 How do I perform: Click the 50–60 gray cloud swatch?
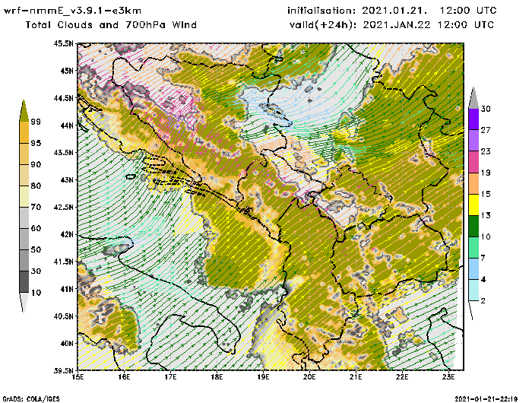tap(24, 240)
